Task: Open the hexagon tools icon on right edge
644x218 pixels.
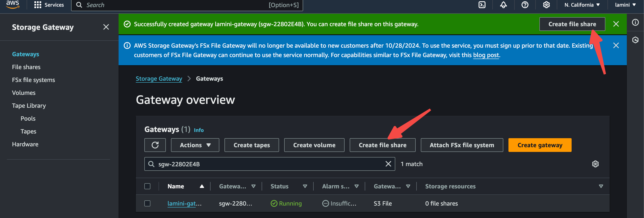Action: pyautogui.click(x=635, y=40)
